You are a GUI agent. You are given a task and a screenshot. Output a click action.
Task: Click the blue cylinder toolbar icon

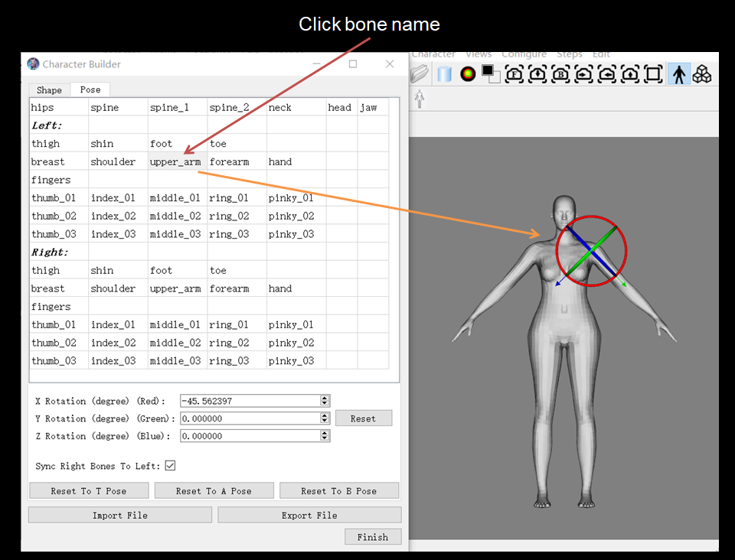click(x=444, y=74)
